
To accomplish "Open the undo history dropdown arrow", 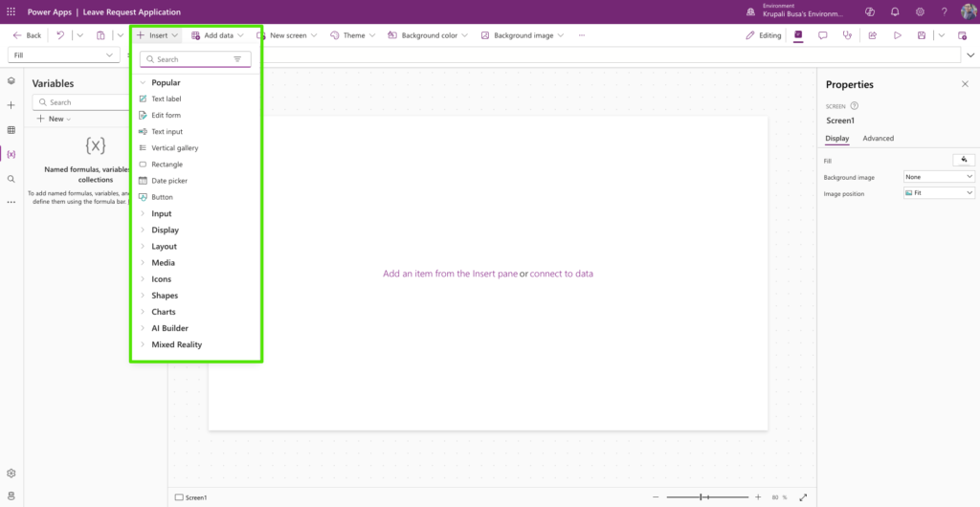I will [80, 35].
